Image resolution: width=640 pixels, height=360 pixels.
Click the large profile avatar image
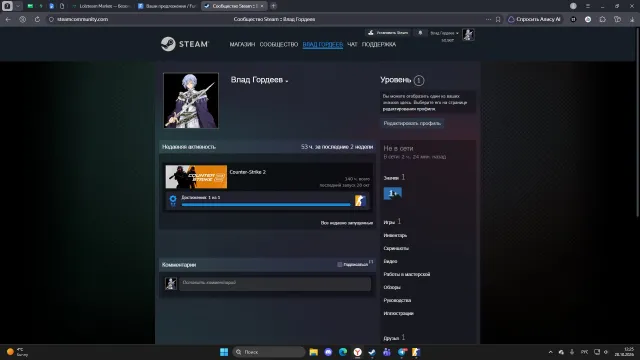click(x=191, y=100)
